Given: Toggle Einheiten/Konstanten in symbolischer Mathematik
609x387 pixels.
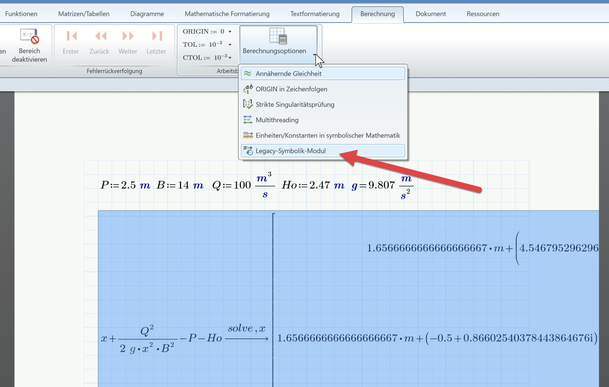Looking at the screenshot, I should tap(323, 135).
